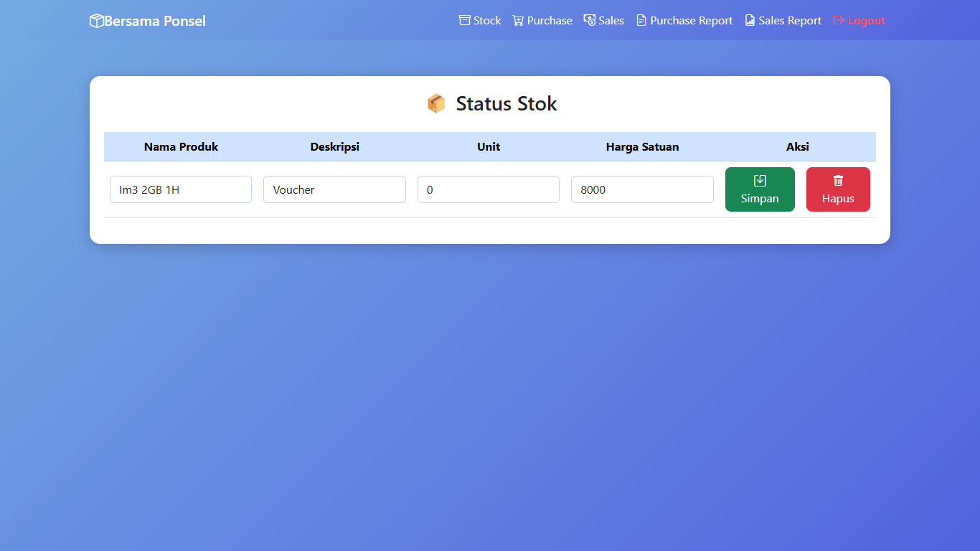Screen dimensions: 980x551
Task: Click the unit price field showing 8000
Action: tap(642, 189)
